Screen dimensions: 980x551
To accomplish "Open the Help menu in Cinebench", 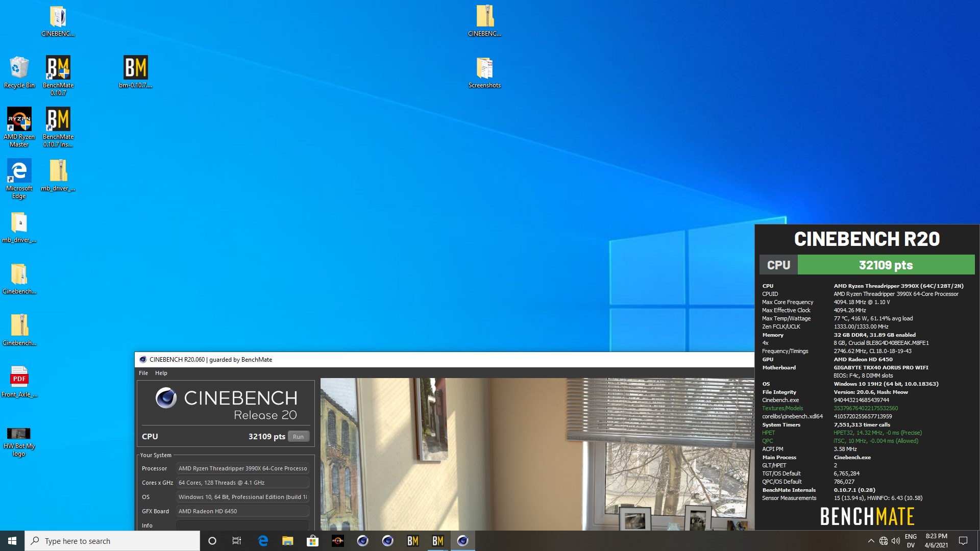I will click(x=161, y=373).
